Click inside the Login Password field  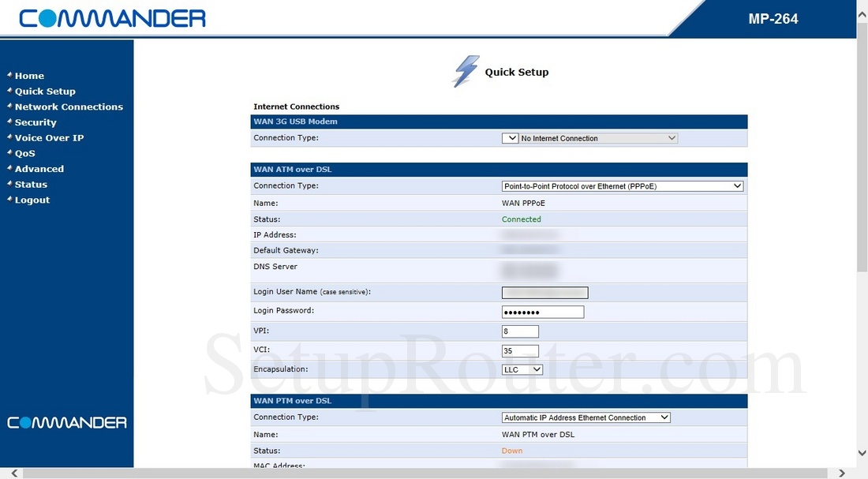pyautogui.click(x=542, y=311)
